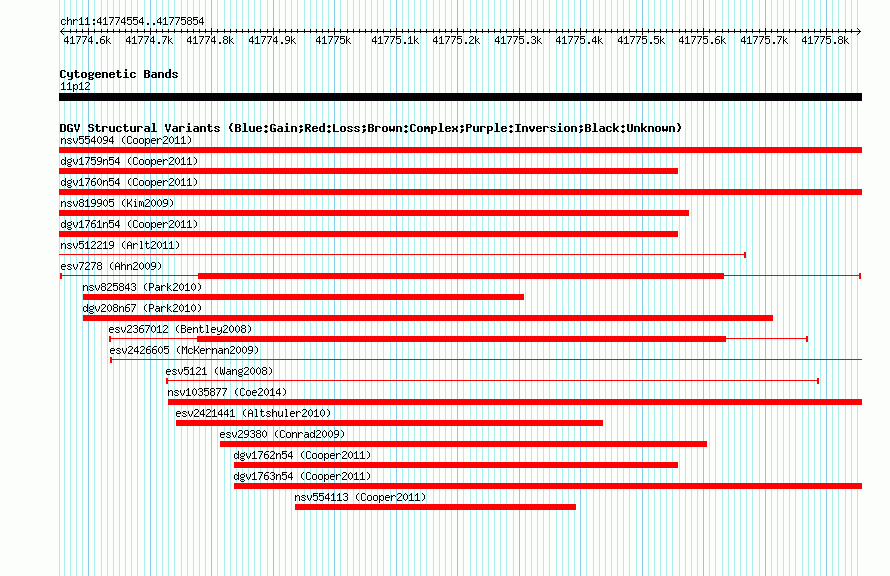
Task: Click the red bar under dgv1761n54
Action: pos(368,234)
